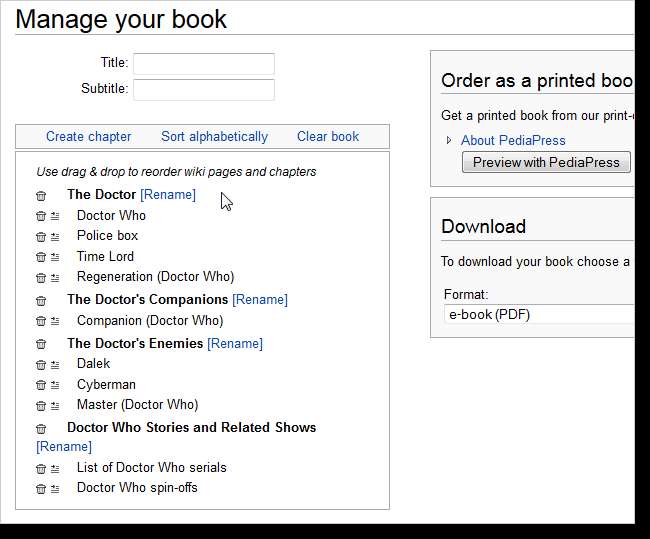The image size is (650, 539).
Task: Choose Sort alphabetically option
Action: [214, 136]
